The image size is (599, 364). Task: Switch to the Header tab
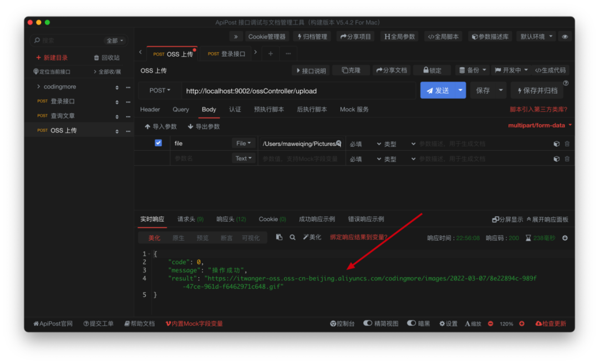150,110
